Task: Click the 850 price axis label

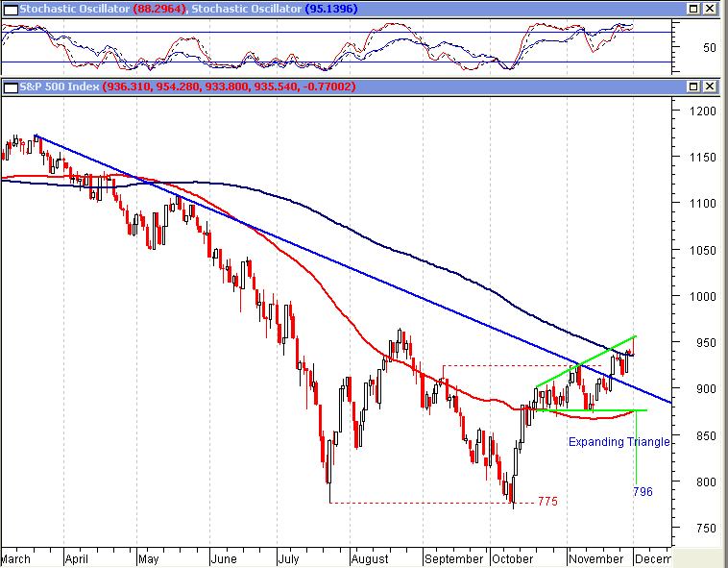Action: [x=706, y=435]
